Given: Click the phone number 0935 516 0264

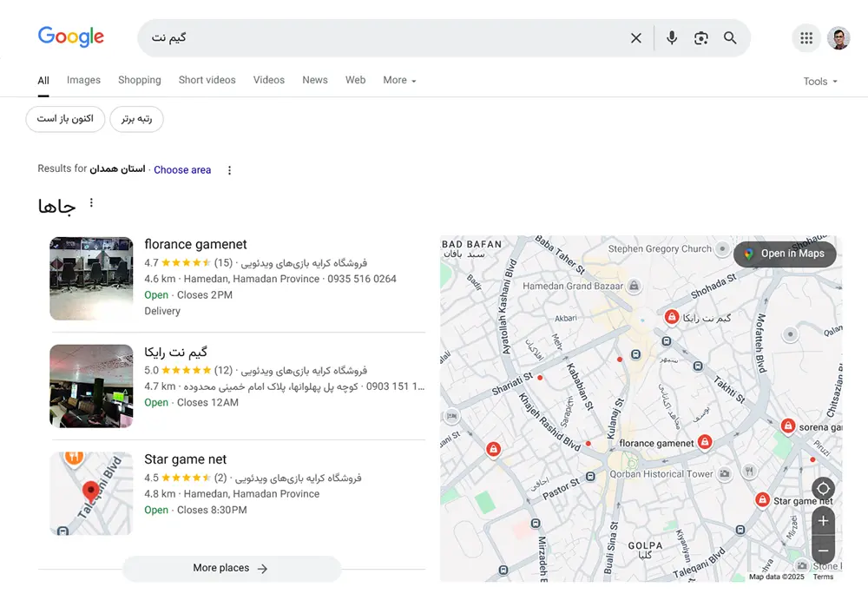Looking at the screenshot, I should (361, 279).
